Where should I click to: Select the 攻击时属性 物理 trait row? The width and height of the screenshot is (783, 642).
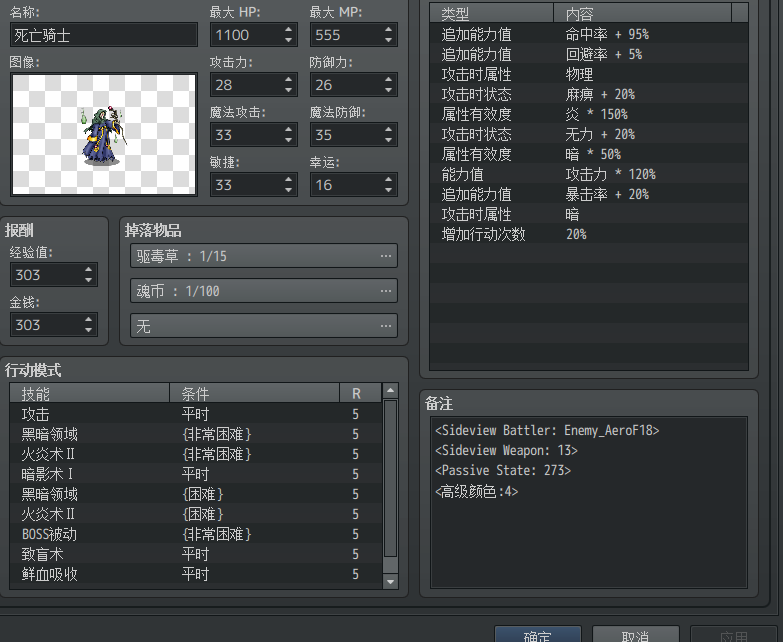tap(589, 74)
